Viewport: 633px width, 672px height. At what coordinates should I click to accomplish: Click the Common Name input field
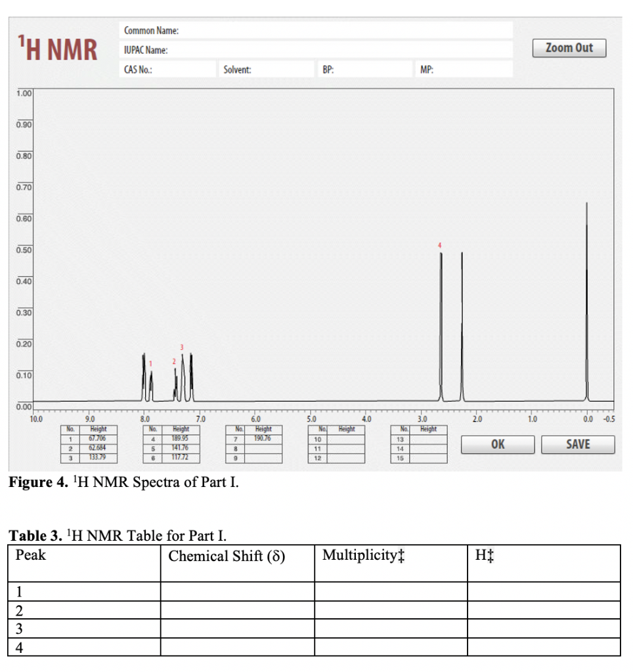click(315, 29)
